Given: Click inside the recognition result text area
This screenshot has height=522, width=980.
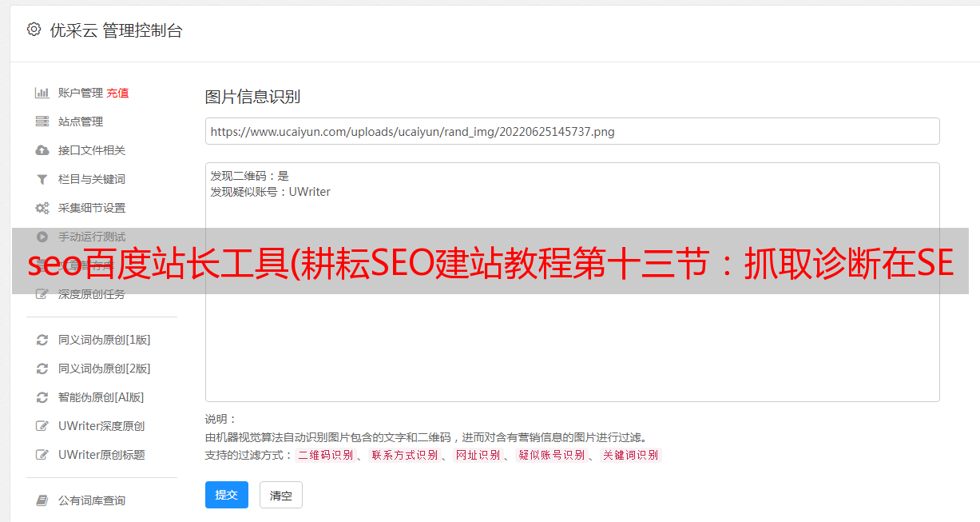Looking at the screenshot, I should pos(572,282).
